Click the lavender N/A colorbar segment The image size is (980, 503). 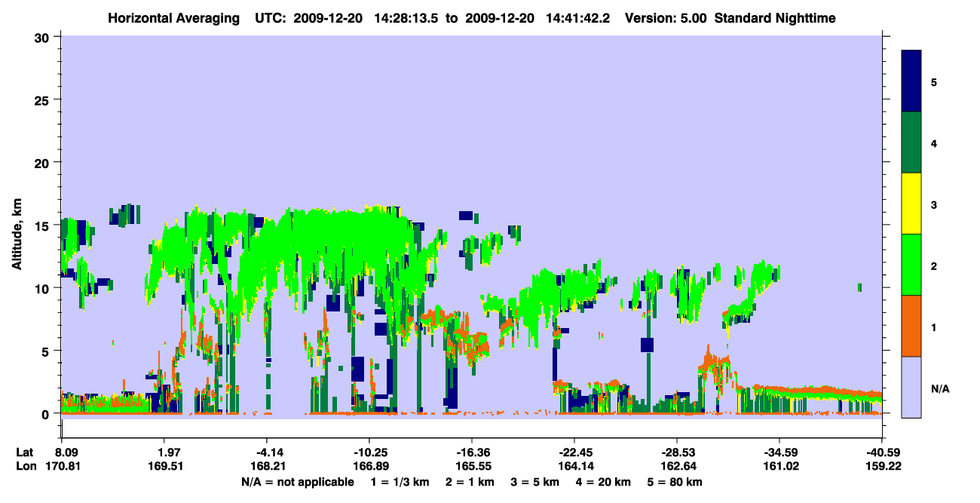pyautogui.click(x=912, y=386)
